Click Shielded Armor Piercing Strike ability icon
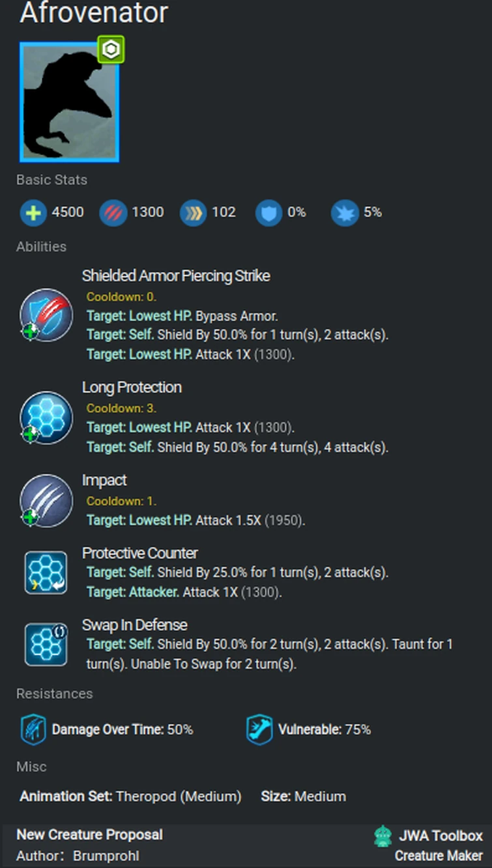 [46, 315]
